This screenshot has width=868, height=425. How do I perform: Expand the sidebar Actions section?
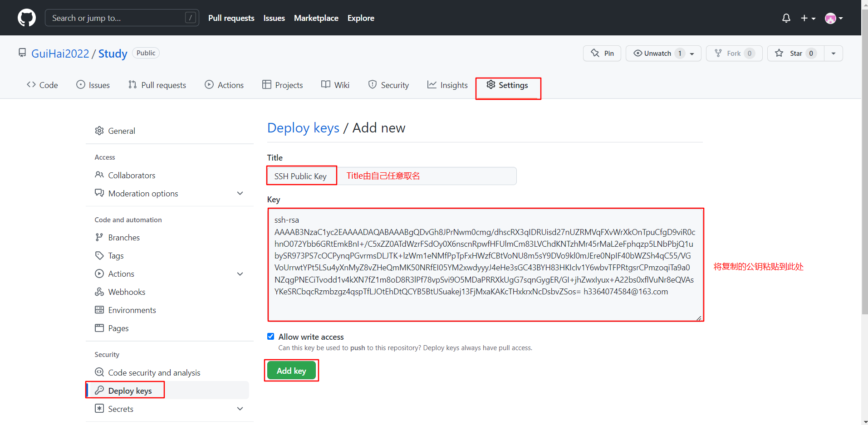coord(240,274)
